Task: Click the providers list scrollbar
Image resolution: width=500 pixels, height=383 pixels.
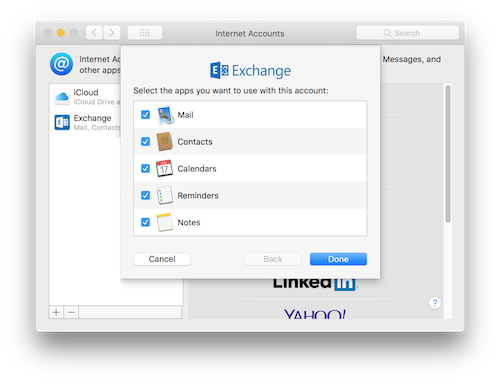Action: point(448,154)
